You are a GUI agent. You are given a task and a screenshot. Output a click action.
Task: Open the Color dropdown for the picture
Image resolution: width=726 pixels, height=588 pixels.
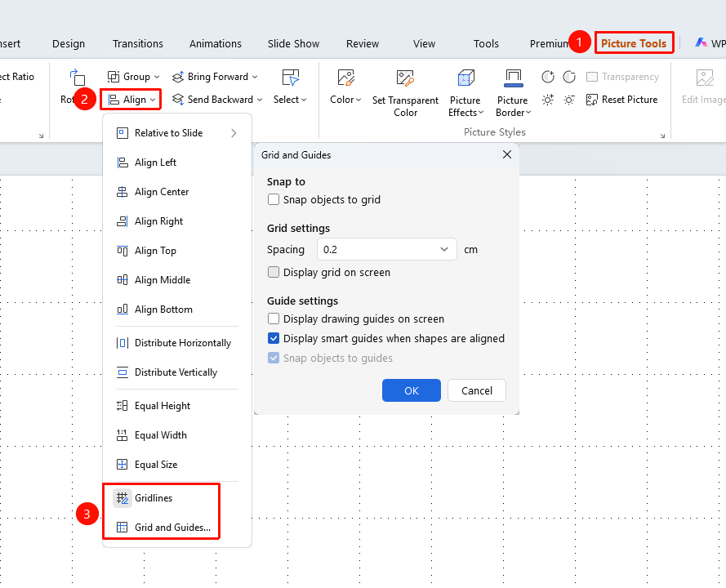345,88
